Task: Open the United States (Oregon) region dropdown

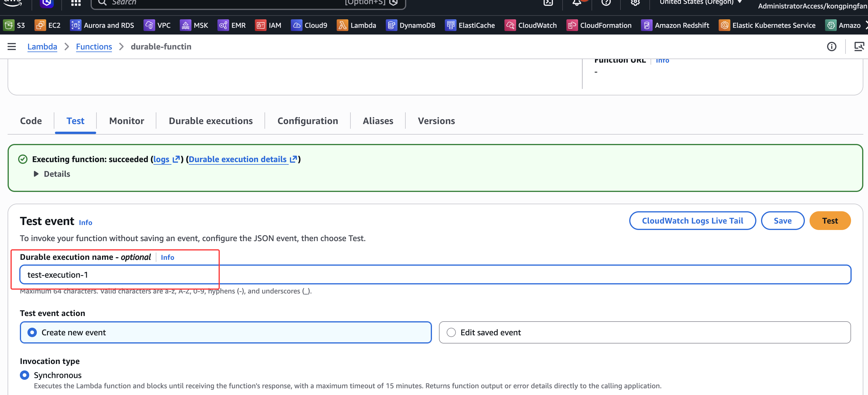Action: click(700, 2)
